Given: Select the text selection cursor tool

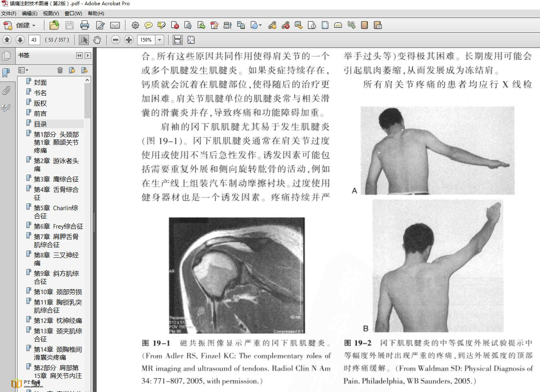Looking at the screenshot, I should [84, 40].
